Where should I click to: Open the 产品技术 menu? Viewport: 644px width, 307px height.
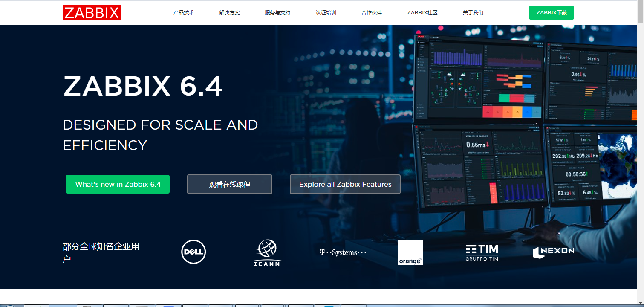184,13
